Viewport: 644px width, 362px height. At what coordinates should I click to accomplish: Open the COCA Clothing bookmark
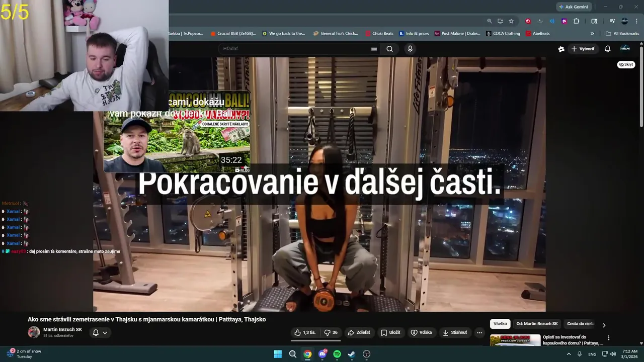coord(503,34)
